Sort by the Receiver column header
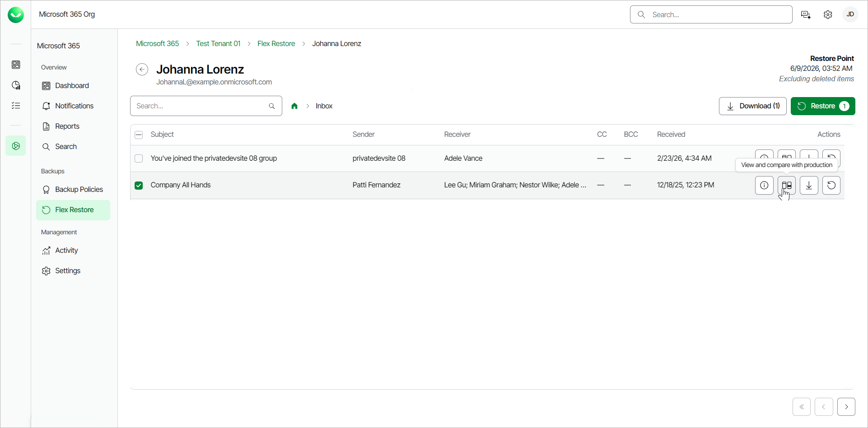 click(457, 135)
